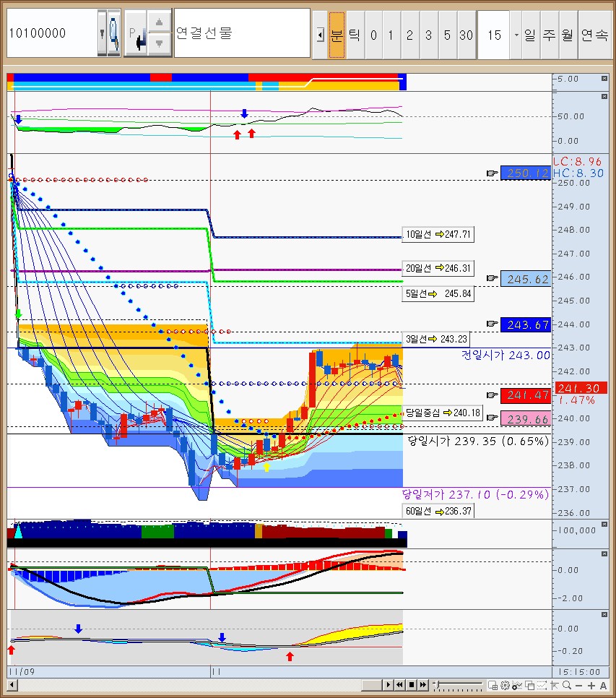
Task: Toggle the 분 (minute) chart mode
Action: (337, 35)
